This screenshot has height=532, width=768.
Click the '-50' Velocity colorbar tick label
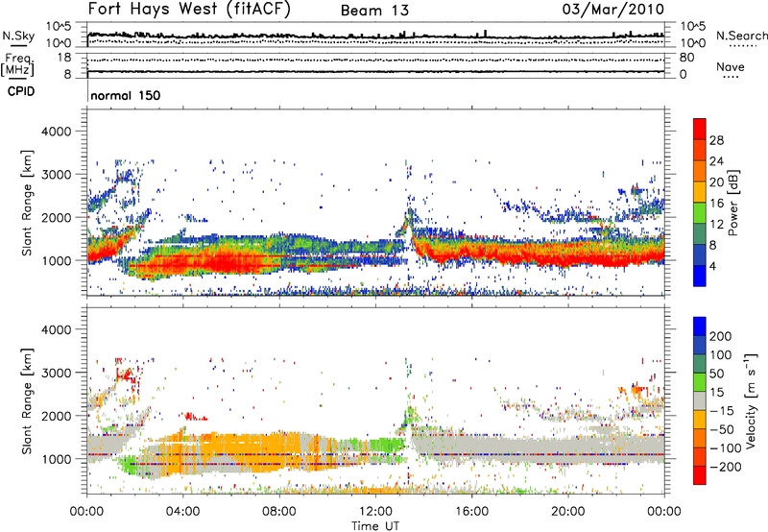(x=722, y=429)
